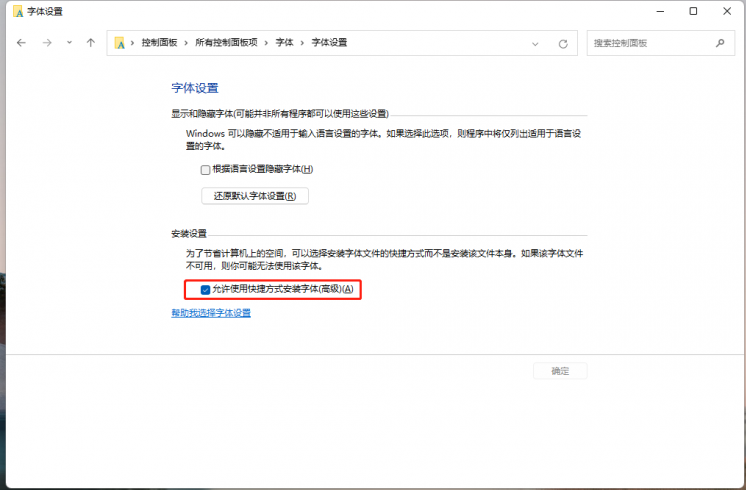Click the Back navigation arrow

click(21, 44)
